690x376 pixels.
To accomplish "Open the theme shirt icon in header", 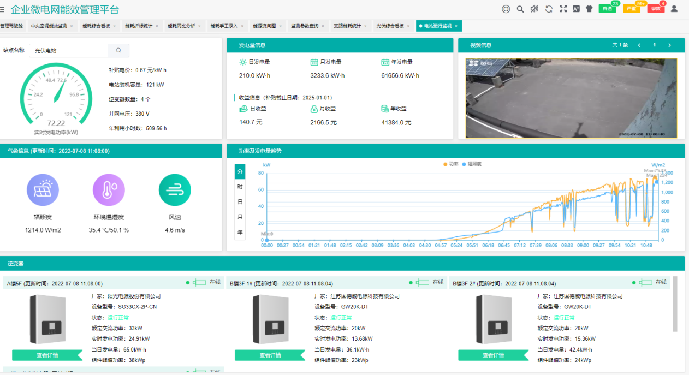I will pyautogui.click(x=589, y=9).
